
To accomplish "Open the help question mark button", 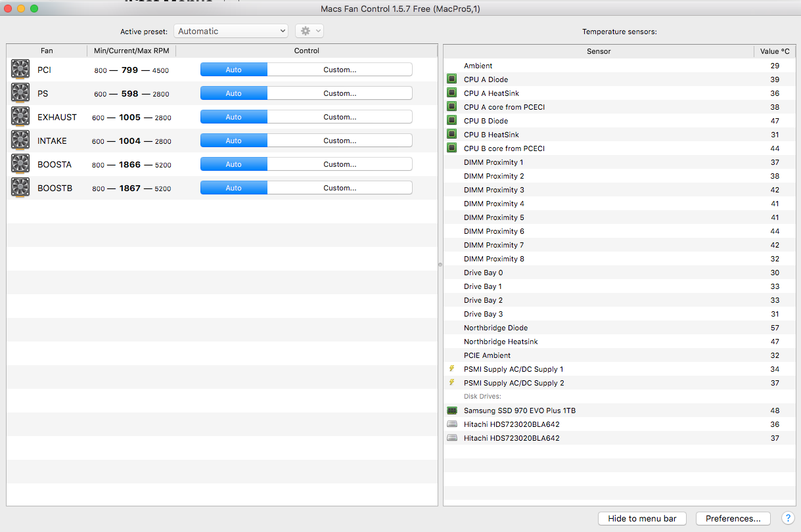I will 788,518.
